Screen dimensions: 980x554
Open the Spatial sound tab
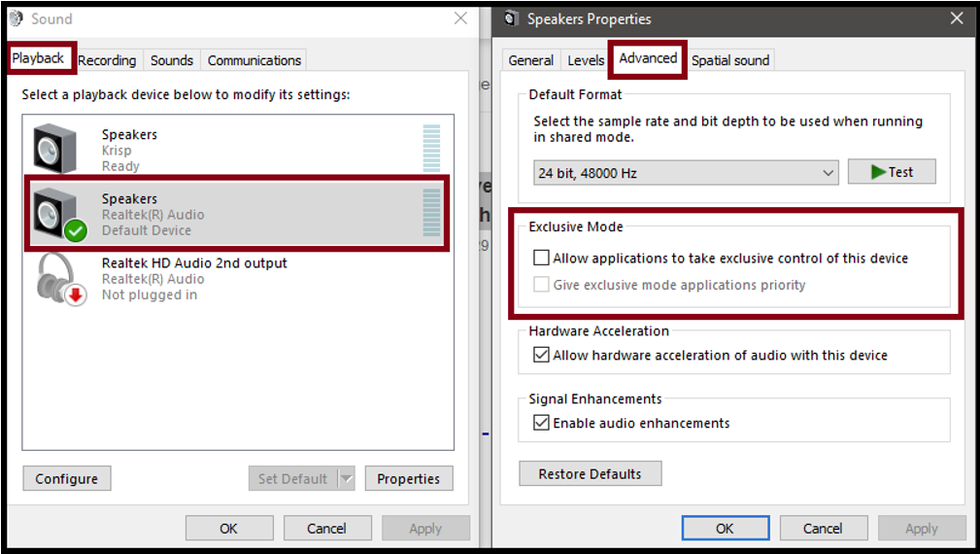pos(730,60)
